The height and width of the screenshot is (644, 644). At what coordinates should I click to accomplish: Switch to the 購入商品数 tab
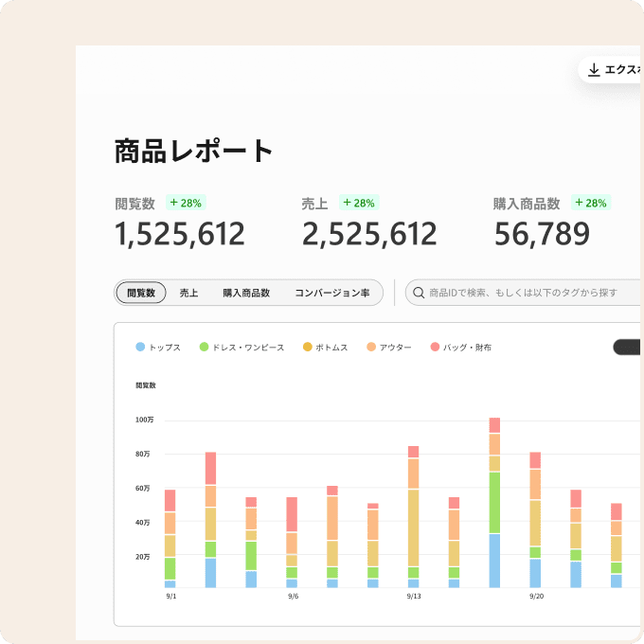point(246,293)
